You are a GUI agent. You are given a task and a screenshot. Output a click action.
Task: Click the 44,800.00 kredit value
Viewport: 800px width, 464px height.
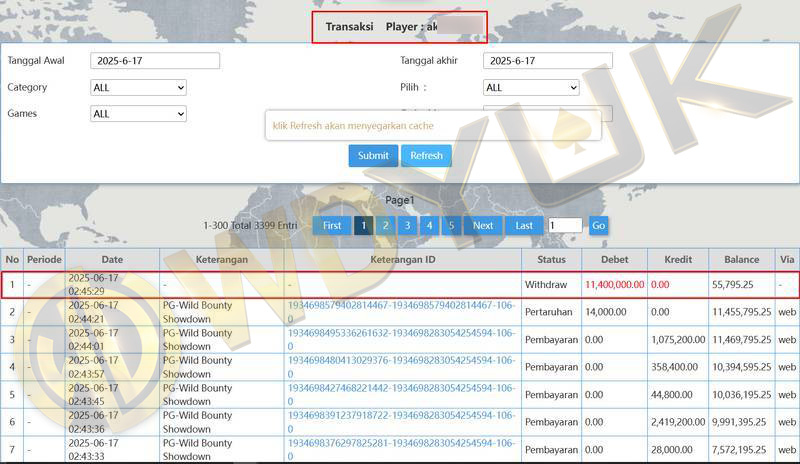coord(671,395)
